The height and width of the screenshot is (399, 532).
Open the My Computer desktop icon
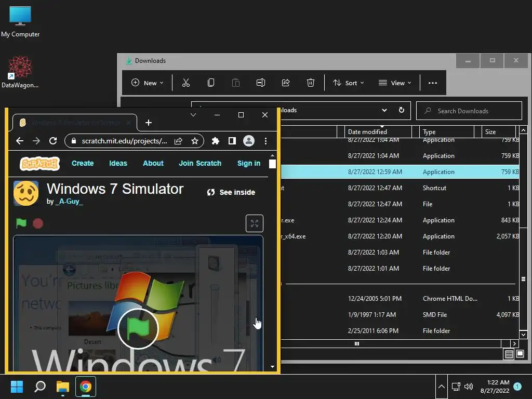click(x=20, y=21)
